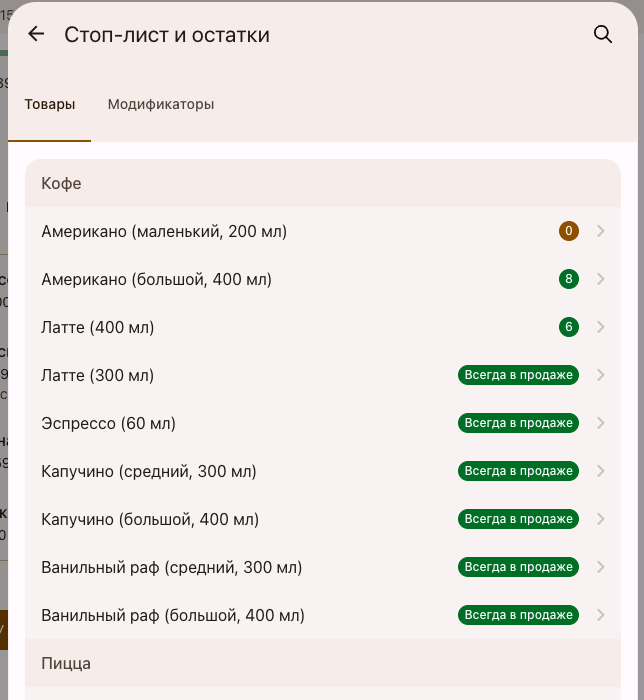Open Латте (300 мл) item
This screenshot has height=700, width=644.
pyautogui.click(x=323, y=375)
